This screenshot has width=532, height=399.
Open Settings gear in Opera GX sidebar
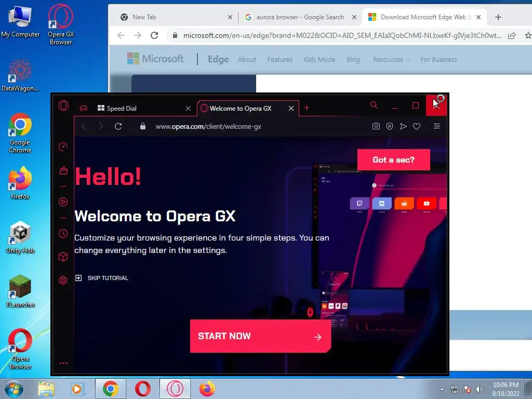click(x=63, y=280)
